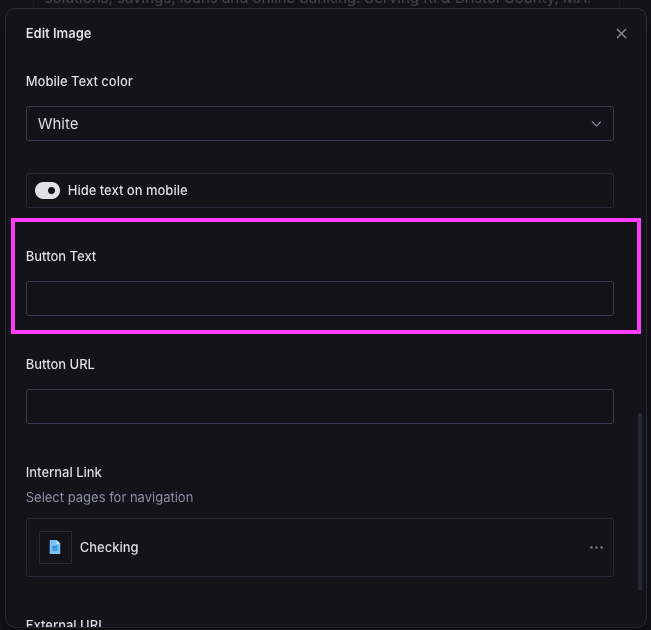Click the Edit Image title
Screen dimensions: 651x630
point(58,34)
